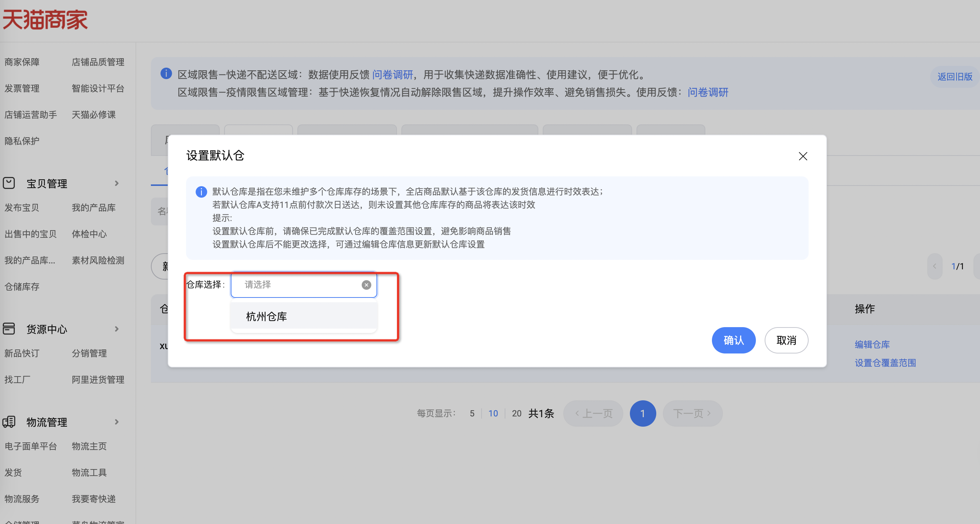Open 仓储库存 in sidebar
Image resolution: width=980 pixels, height=524 pixels.
tap(22, 287)
